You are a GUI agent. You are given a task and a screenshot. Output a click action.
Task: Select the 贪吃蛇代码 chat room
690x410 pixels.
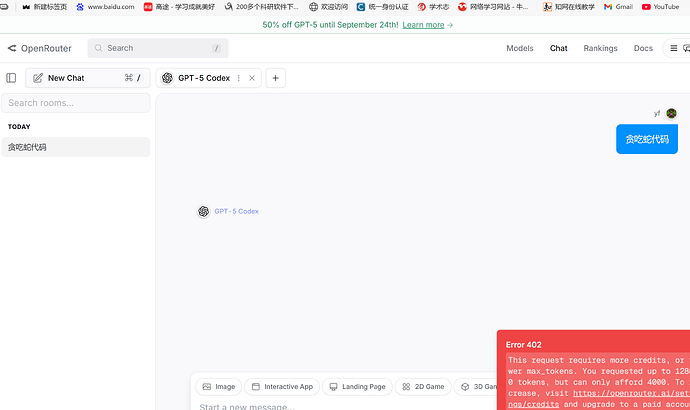[76, 147]
